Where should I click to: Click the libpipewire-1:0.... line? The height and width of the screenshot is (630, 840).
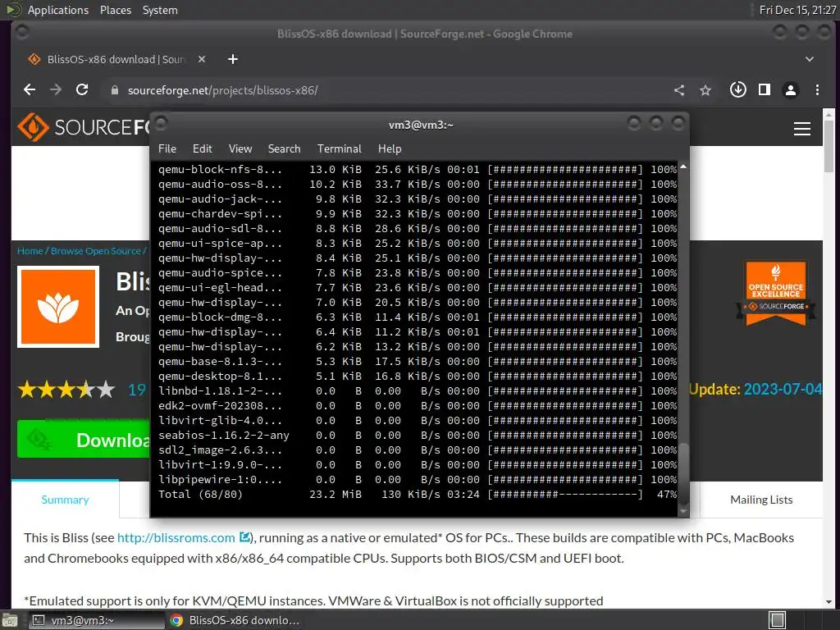[x=418, y=479]
